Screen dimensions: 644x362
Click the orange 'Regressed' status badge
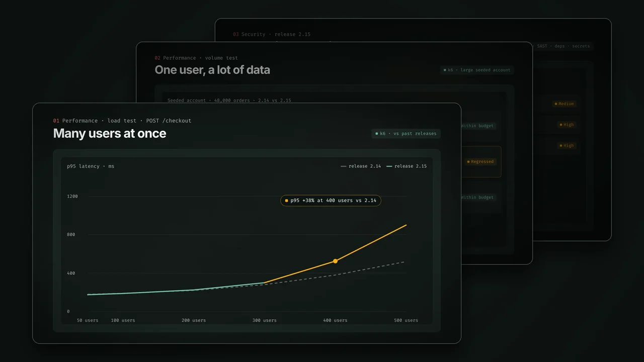(480, 162)
